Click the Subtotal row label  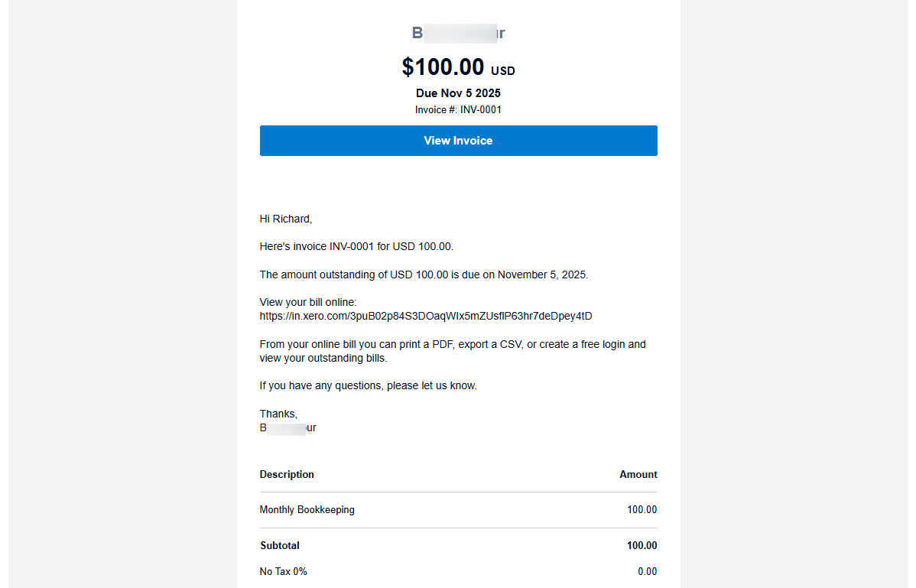279,545
